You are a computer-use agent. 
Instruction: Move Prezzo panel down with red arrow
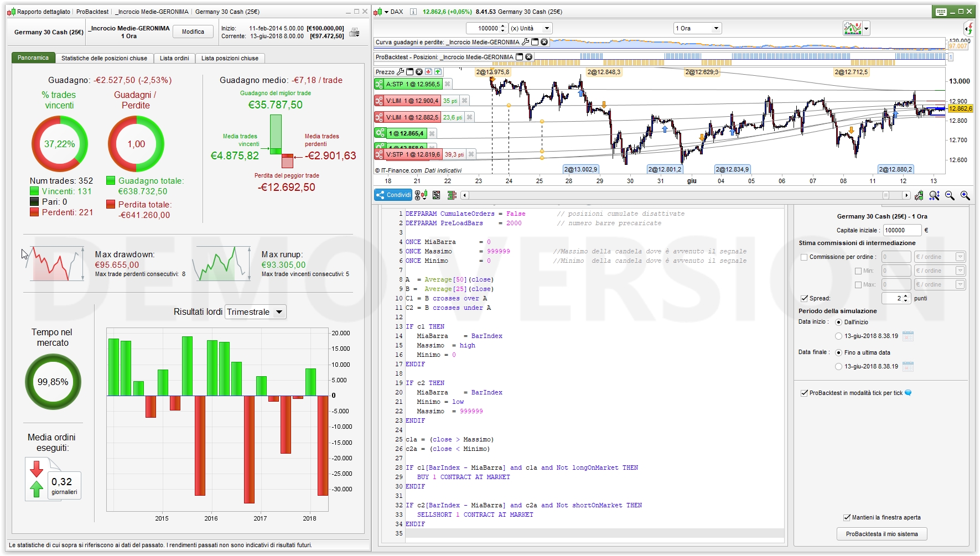point(428,72)
